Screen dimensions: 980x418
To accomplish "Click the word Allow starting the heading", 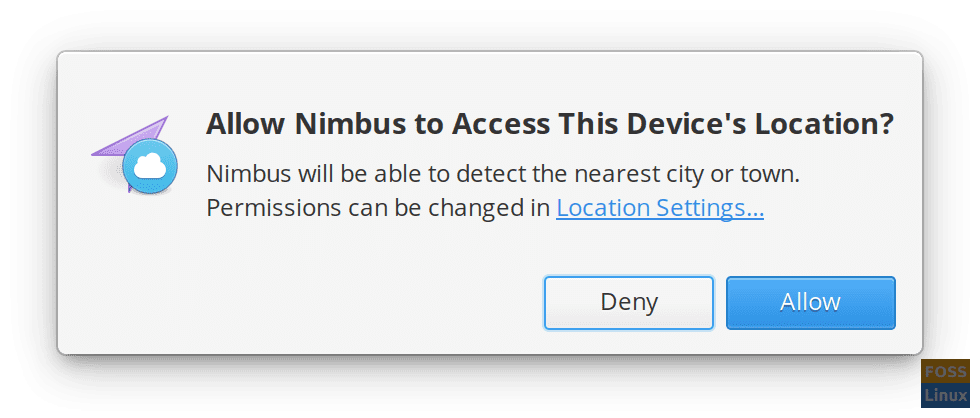I will (246, 124).
